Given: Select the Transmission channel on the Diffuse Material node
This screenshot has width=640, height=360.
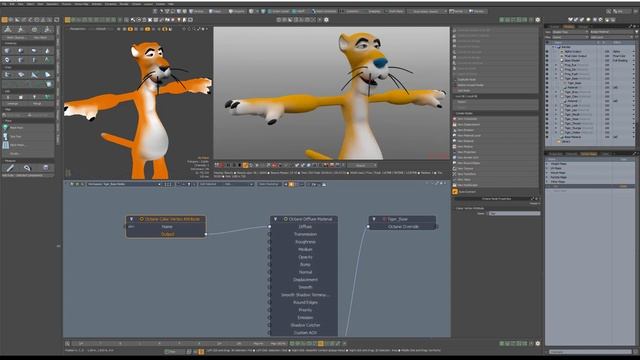Looking at the screenshot, I should [x=305, y=234].
